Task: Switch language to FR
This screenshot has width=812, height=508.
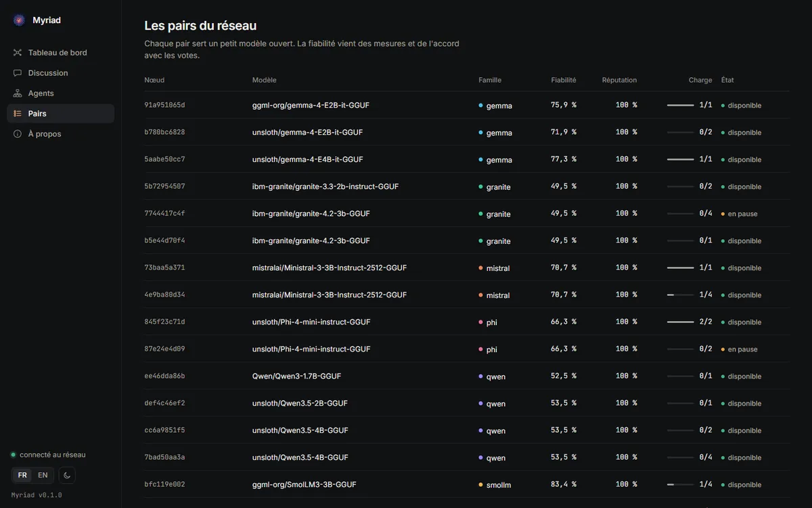Action: (x=23, y=475)
